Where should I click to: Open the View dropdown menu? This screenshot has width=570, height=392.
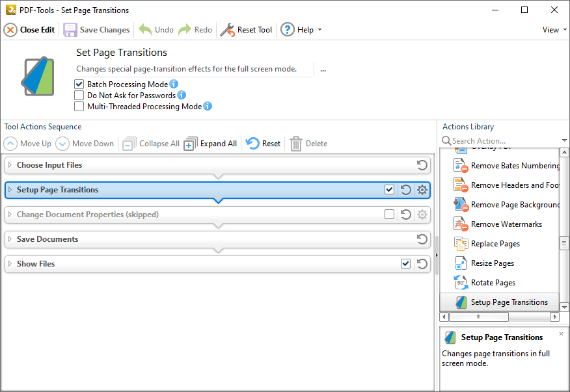click(554, 30)
